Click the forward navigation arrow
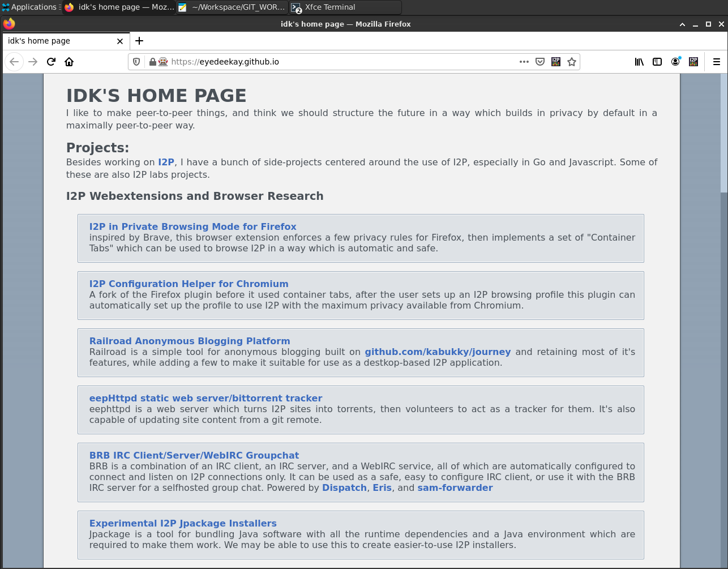This screenshot has width=728, height=569. coord(33,62)
